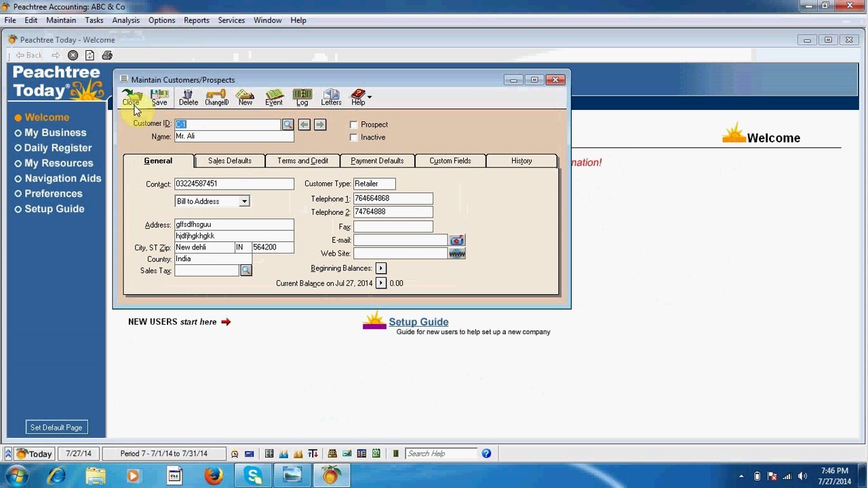Screen dimensions: 868x488
Task: Open the Help toolbar dropdown arrow
Action: point(370,96)
